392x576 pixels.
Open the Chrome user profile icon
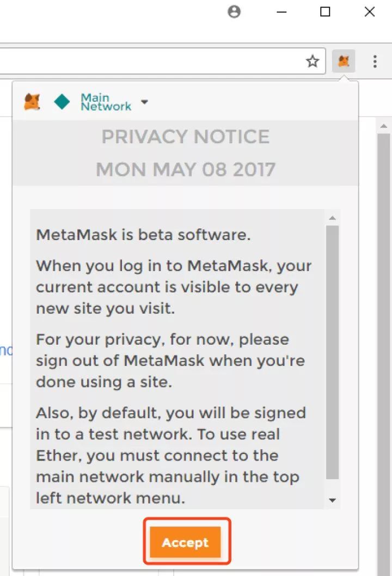[234, 12]
